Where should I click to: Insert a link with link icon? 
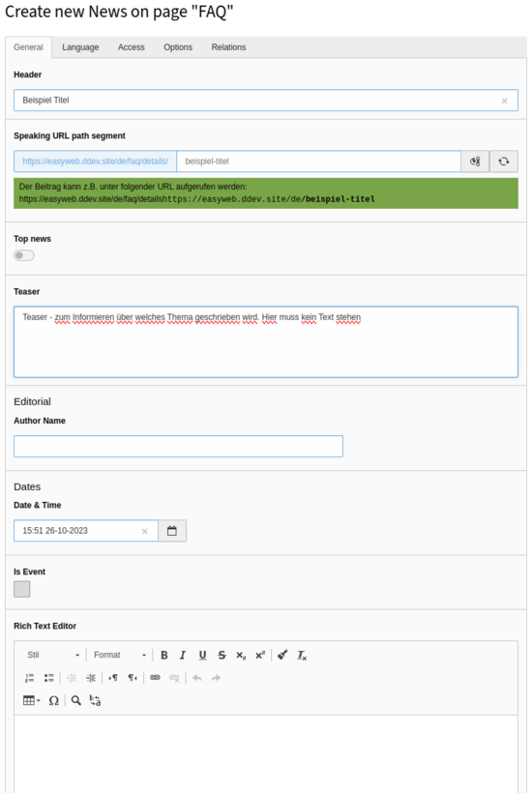click(155, 678)
